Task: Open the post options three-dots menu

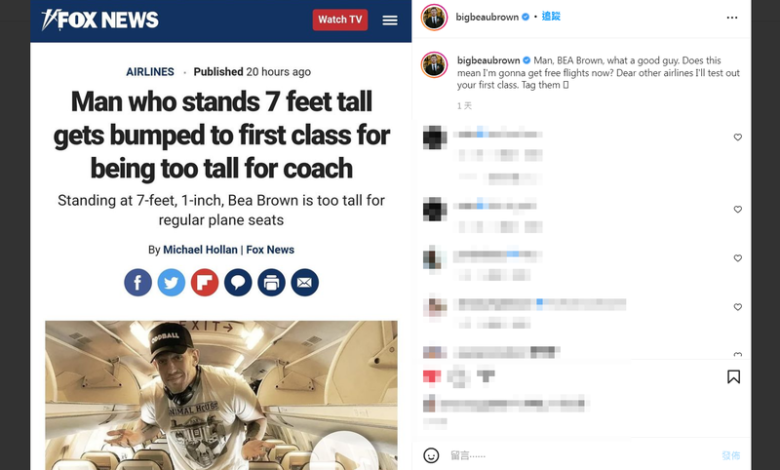Action: coord(732,17)
